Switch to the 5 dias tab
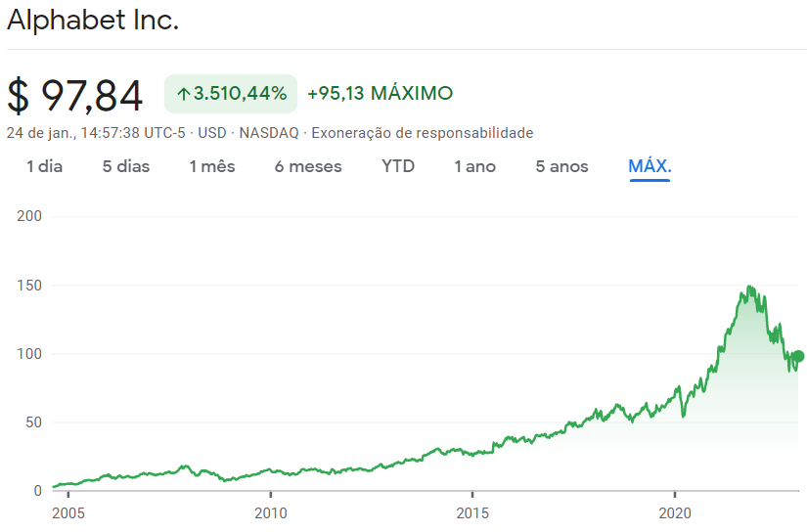 [125, 166]
